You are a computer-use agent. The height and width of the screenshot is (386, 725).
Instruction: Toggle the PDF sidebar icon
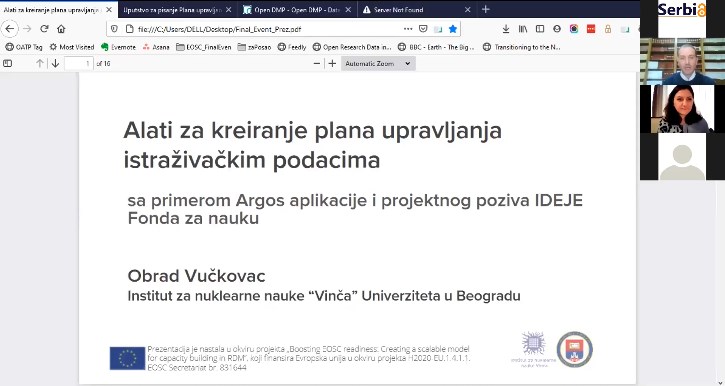tap(7, 63)
